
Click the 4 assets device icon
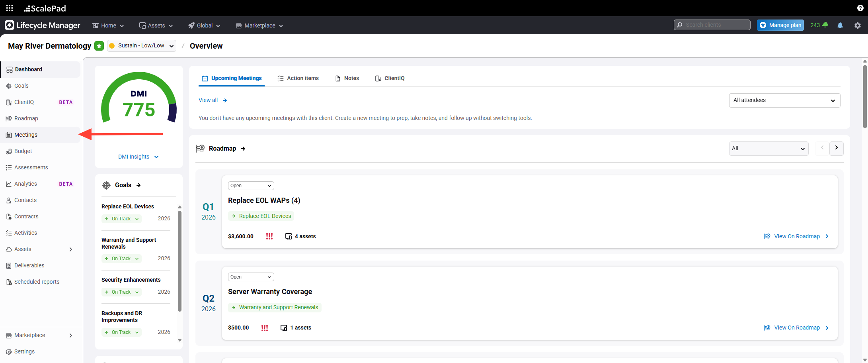(x=289, y=236)
